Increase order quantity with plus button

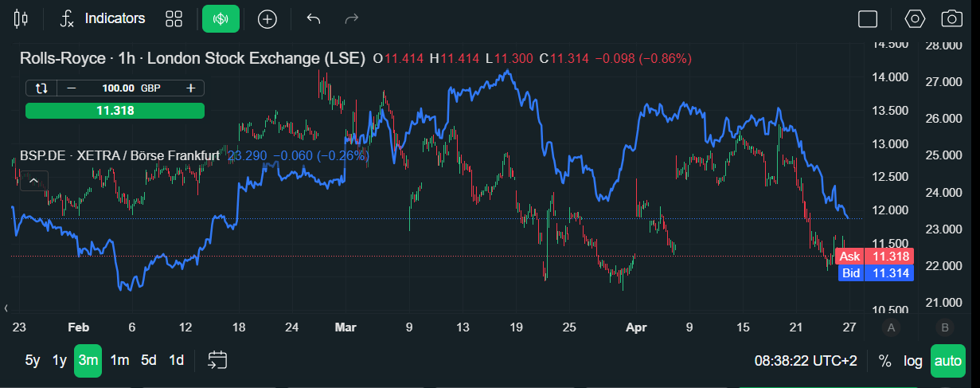[190, 88]
